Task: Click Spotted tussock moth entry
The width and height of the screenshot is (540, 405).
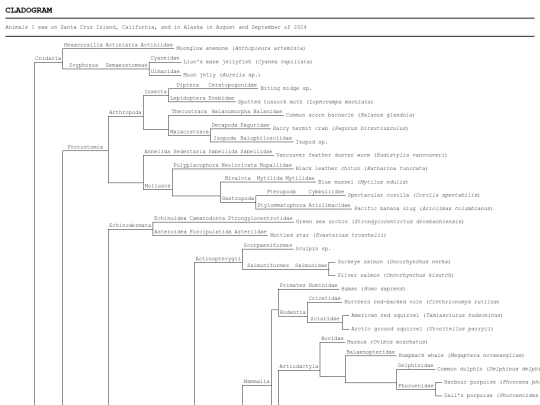Action: [305, 102]
